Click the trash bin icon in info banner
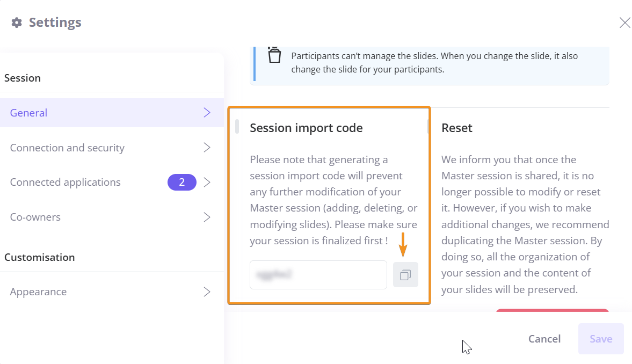 click(x=274, y=55)
